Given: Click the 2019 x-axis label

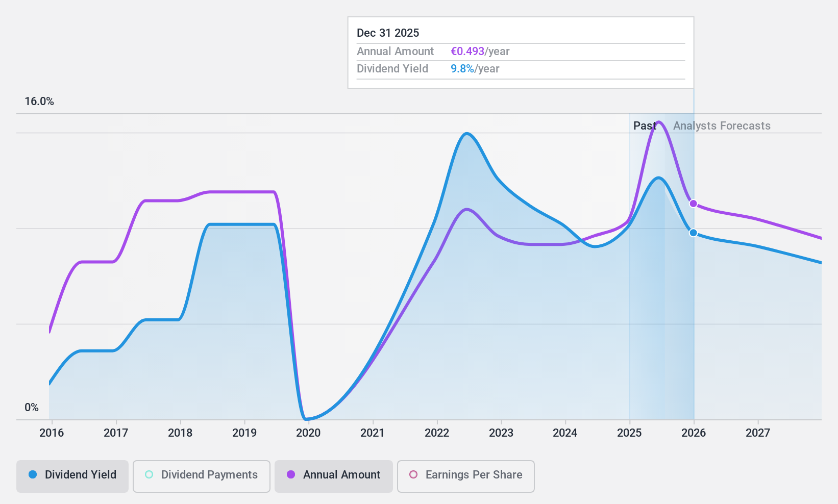Looking at the screenshot, I should 244,433.
